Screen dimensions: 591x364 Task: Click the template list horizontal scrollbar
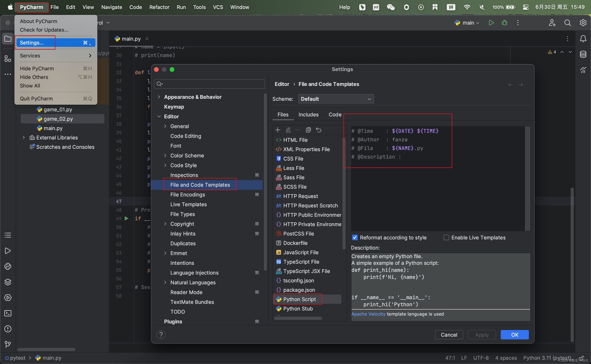click(x=298, y=318)
